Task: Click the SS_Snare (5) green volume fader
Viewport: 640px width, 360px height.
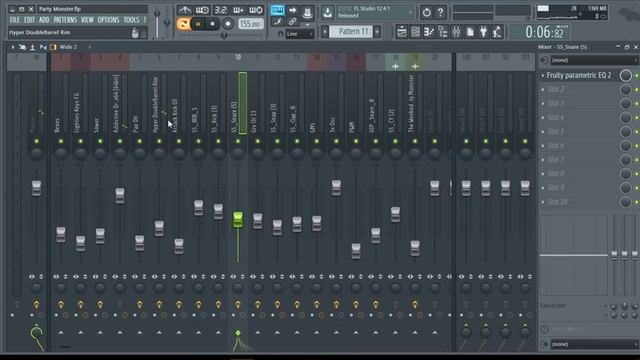Action: pyautogui.click(x=238, y=220)
